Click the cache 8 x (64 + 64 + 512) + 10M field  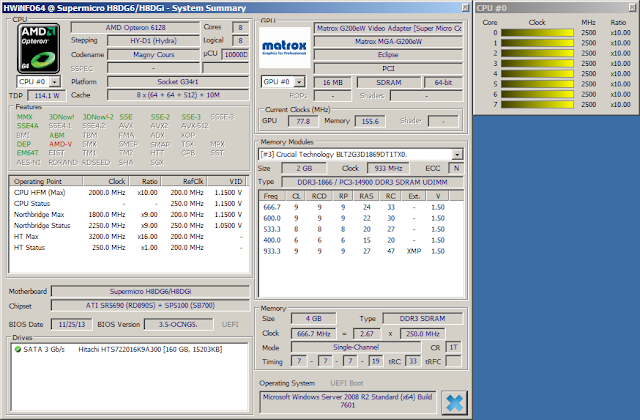[178, 95]
